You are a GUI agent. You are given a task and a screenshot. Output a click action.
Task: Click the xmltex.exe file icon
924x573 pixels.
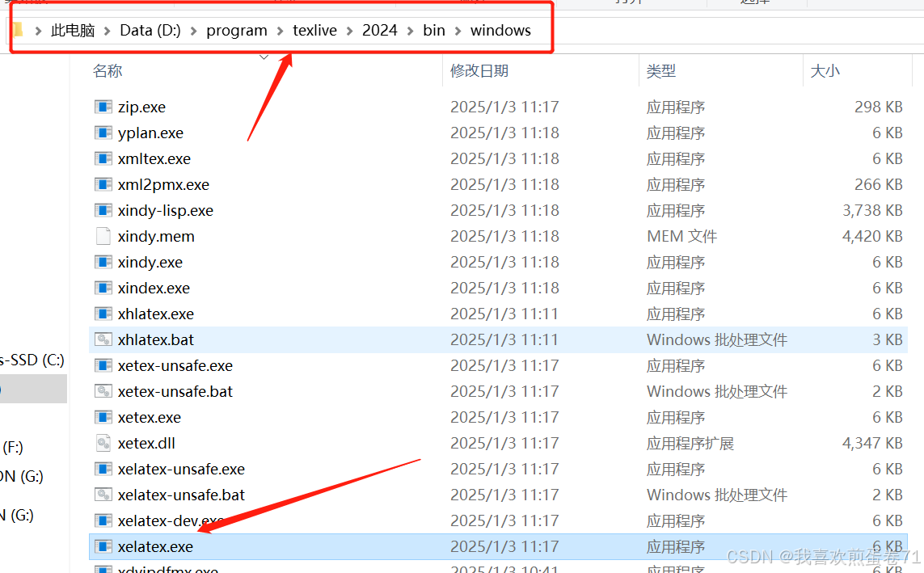point(103,158)
